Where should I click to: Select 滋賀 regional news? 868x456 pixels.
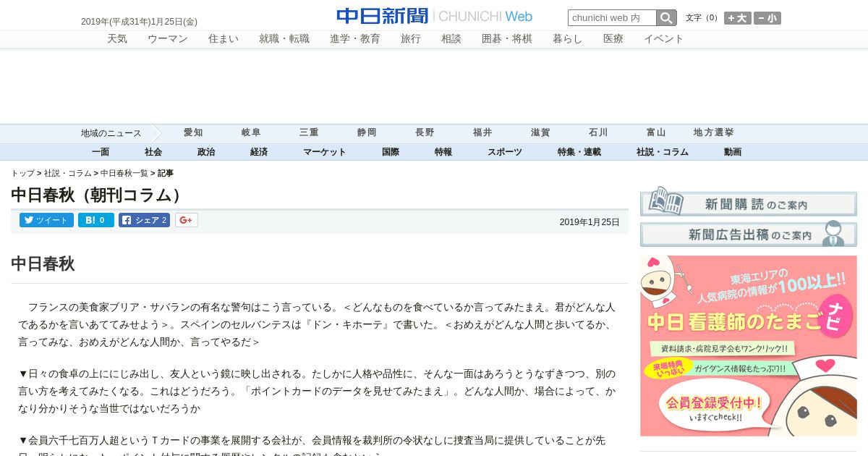pyautogui.click(x=540, y=133)
